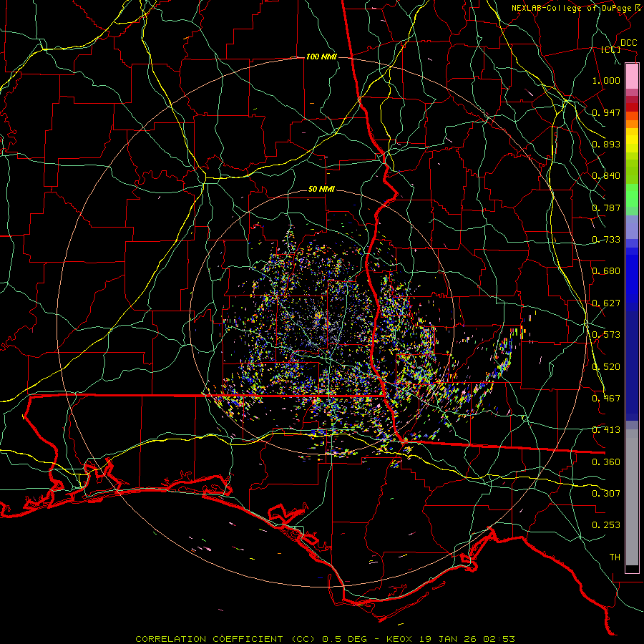Click the 0.627 legend value
Viewport: 644px width, 644px height.
point(606,303)
